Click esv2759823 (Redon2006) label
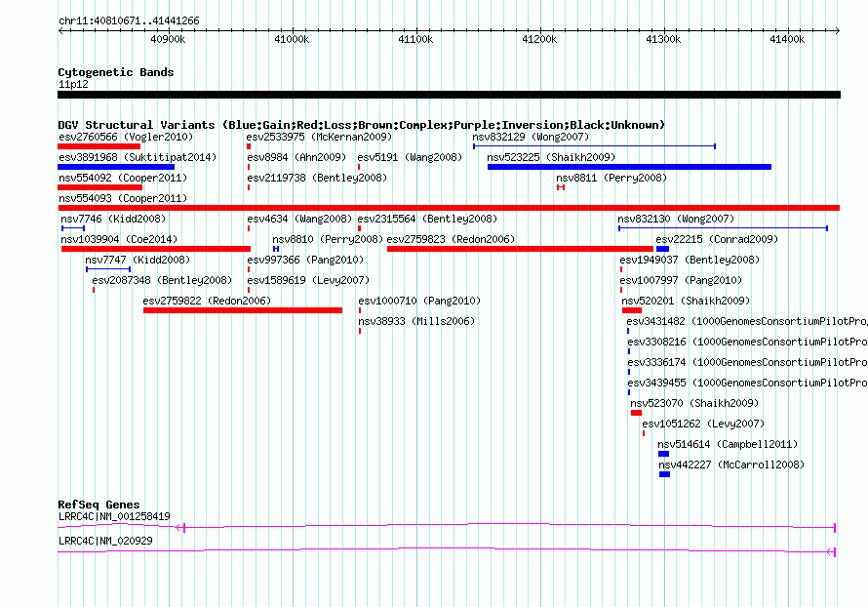Image resolution: width=868 pixels, height=607 pixels. click(x=451, y=239)
